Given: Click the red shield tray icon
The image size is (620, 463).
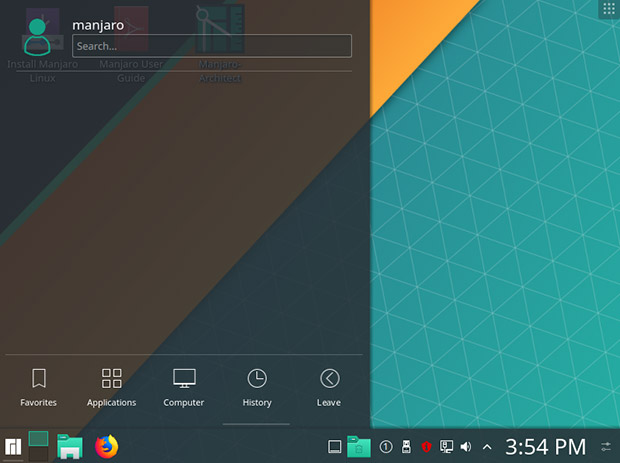Looking at the screenshot, I should pyautogui.click(x=426, y=447).
